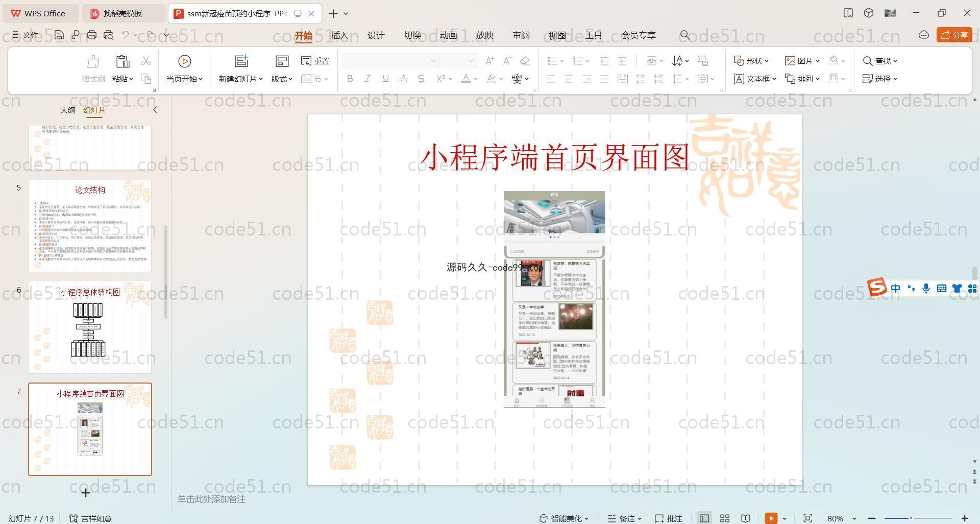Toggle text shadow S icon
The height and width of the screenshot is (524, 980).
pyautogui.click(x=421, y=79)
